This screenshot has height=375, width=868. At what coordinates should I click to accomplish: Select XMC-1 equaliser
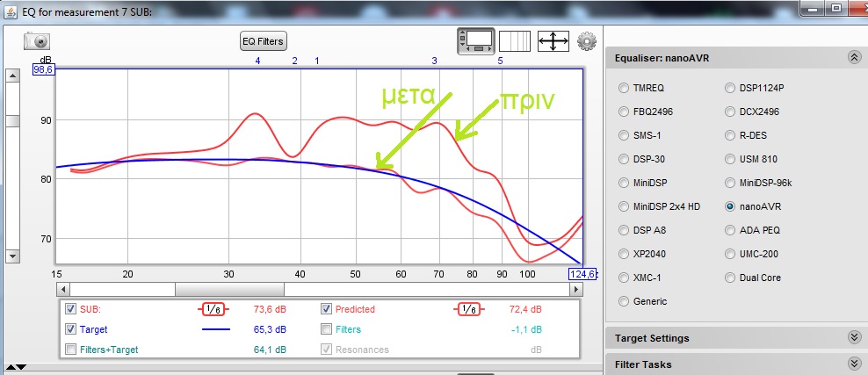pos(624,278)
